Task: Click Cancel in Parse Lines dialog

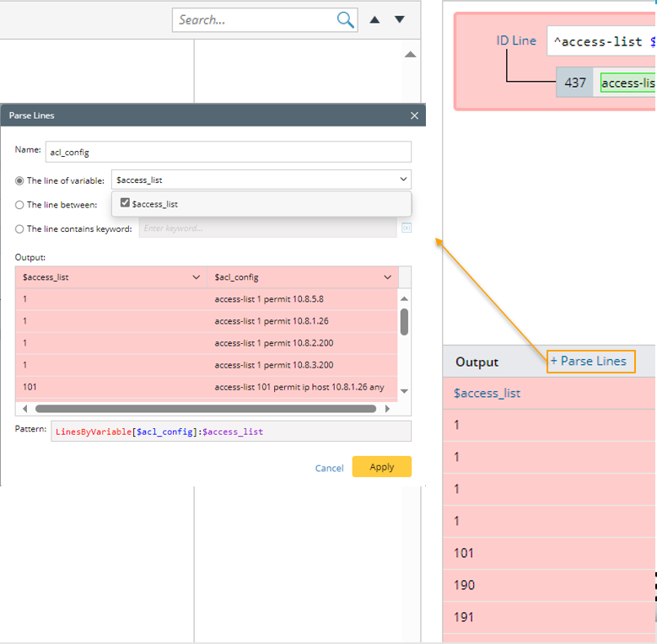Action: click(329, 468)
